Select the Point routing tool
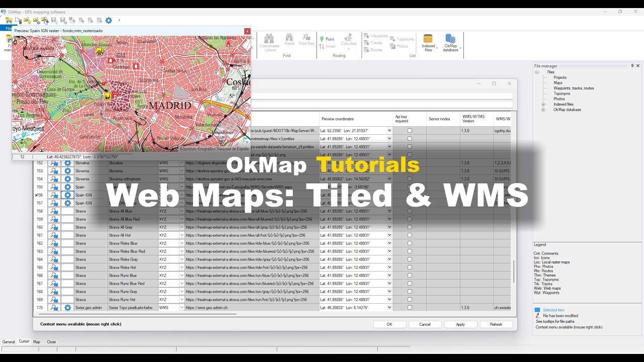This screenshot has width=644, height=362. click(x=327, y=39)
